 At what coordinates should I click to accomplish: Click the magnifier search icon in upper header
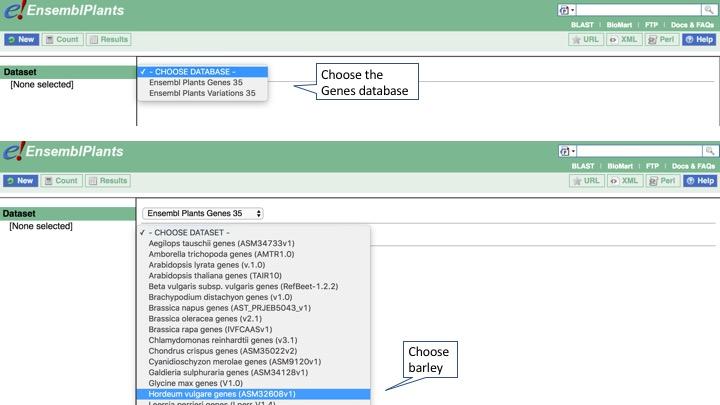[709, 10]
